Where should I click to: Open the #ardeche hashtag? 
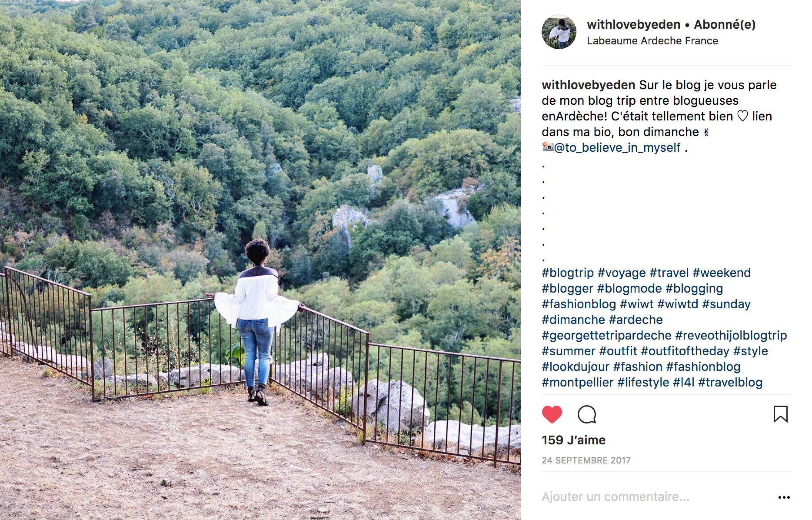[636, 320]
